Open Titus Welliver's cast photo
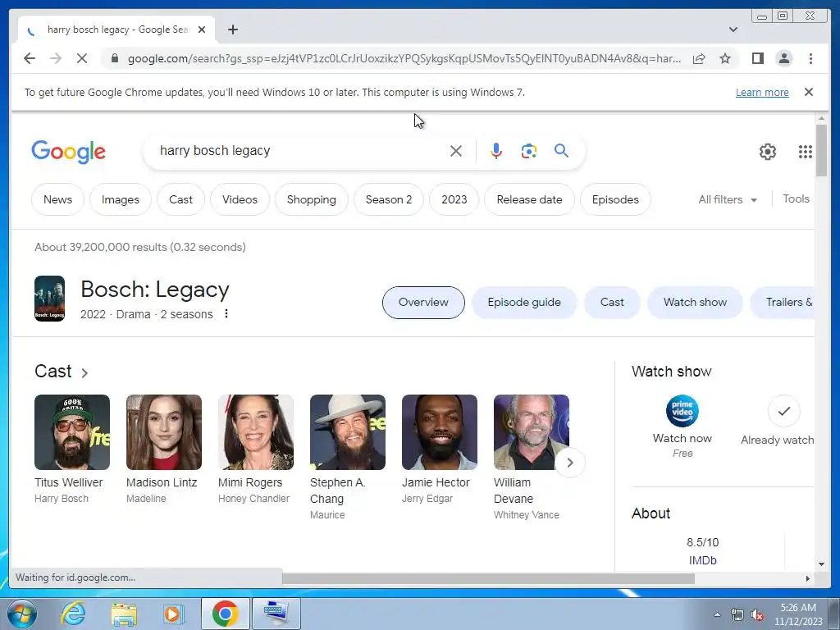 pos(72,432)
